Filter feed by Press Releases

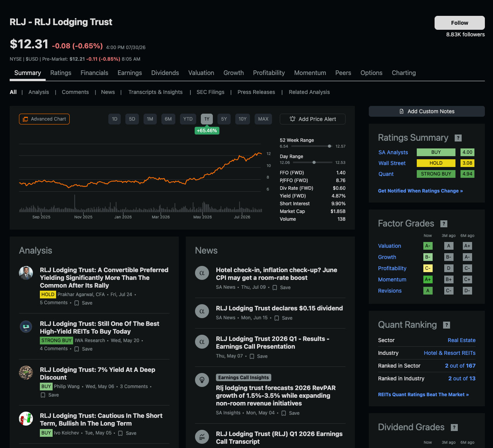point(256,92)
